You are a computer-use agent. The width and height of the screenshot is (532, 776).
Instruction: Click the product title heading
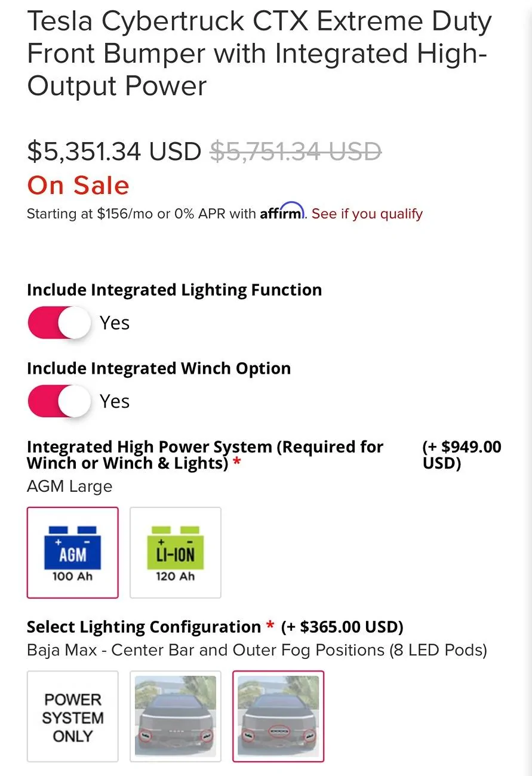click(x=260, y=54)
